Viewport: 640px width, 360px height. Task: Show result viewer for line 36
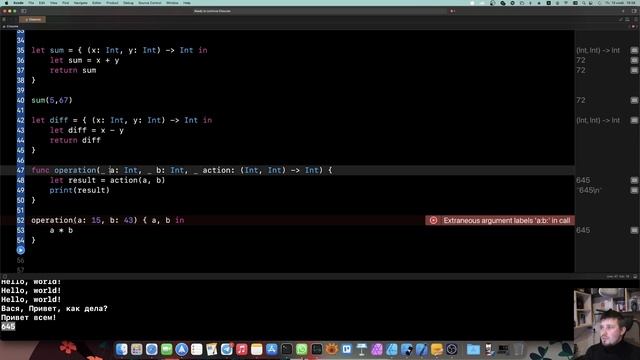coord(634,60)
